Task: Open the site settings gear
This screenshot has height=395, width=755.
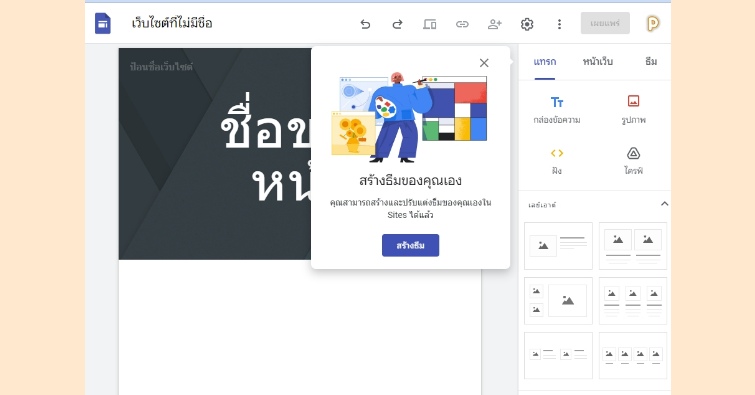Action: 527,24
